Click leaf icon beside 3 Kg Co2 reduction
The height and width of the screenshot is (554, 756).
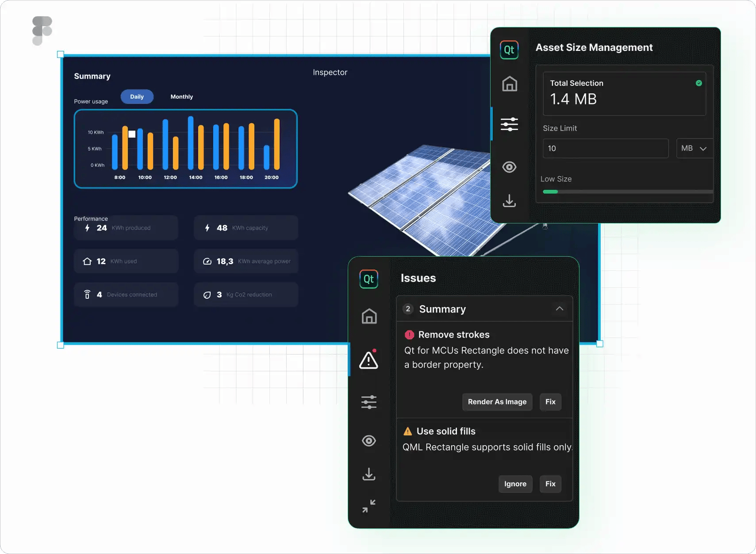[x=207, y=295]
